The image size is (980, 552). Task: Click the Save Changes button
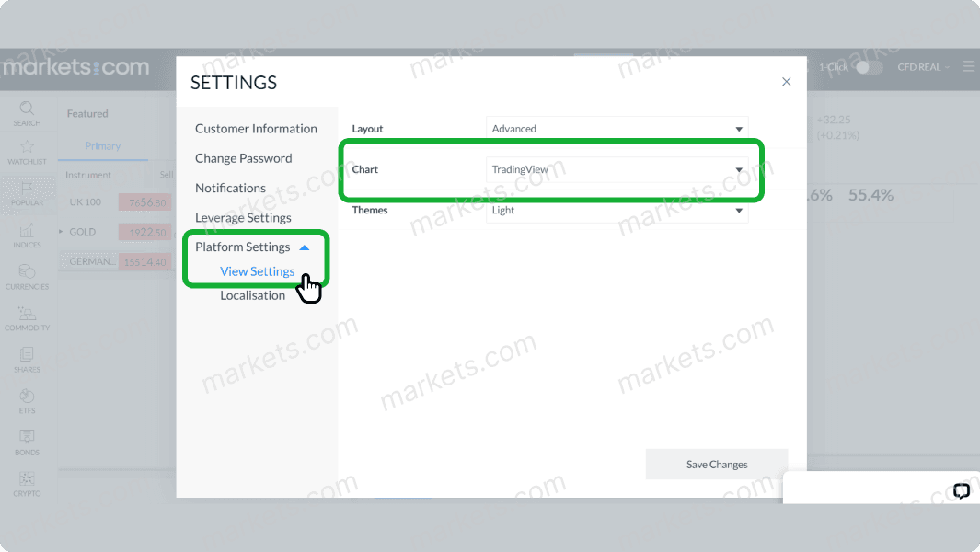tap(716, 464)
